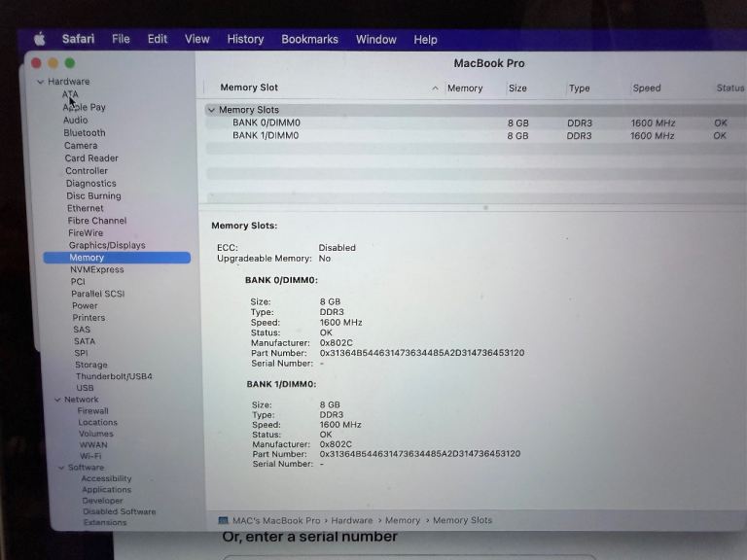The height and width of the screenshot is (560, 747).
Task: Click the pane divider handle dot
Action: [485, 208]
